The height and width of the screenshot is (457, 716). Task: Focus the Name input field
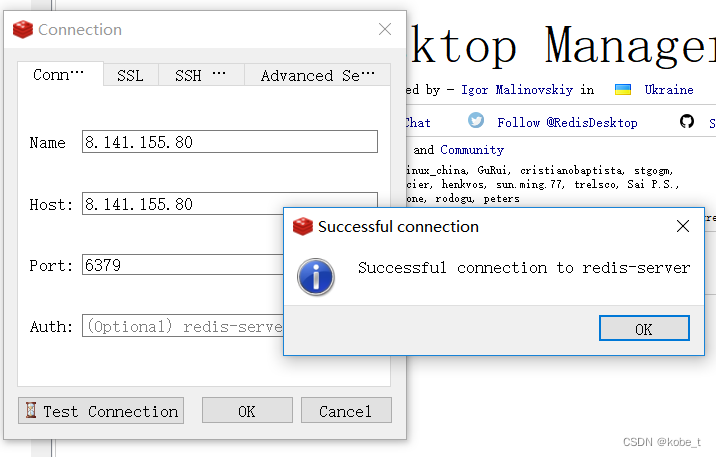(230, 142)
